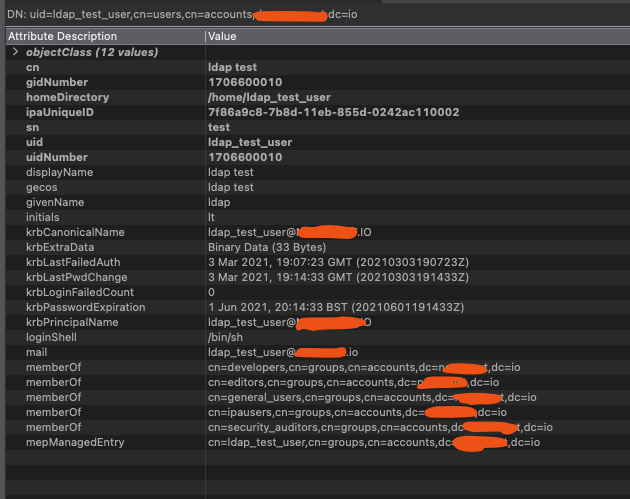Screen dimensions: 630x499
Task: Select the krbCanonicalName attribute name
Action: click(76, 232)
